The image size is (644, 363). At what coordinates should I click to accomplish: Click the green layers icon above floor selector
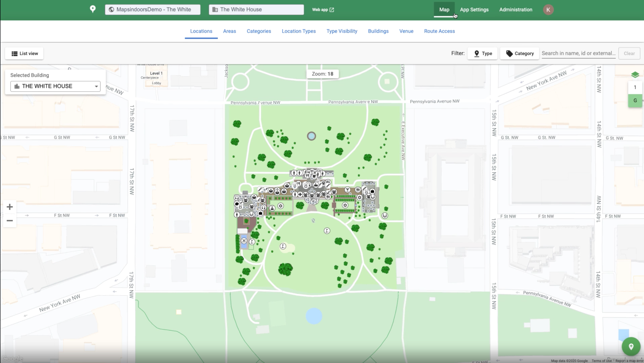pos(635,75)
